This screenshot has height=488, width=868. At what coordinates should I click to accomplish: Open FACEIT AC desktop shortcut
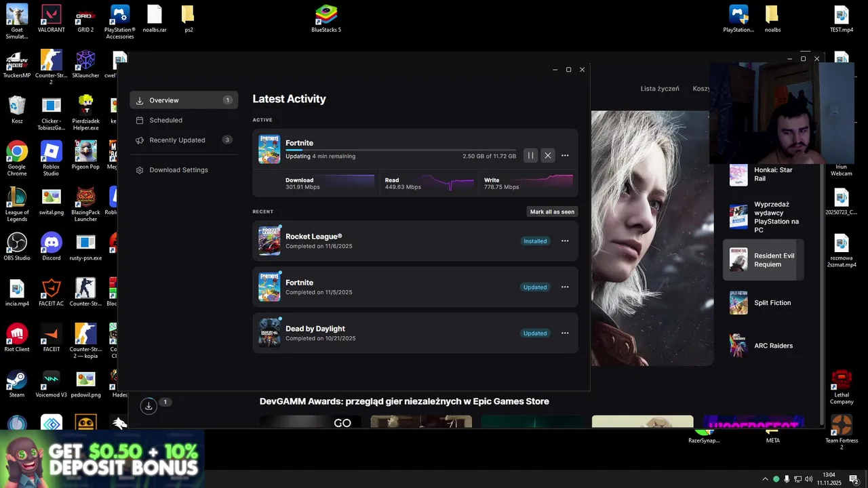52,292
